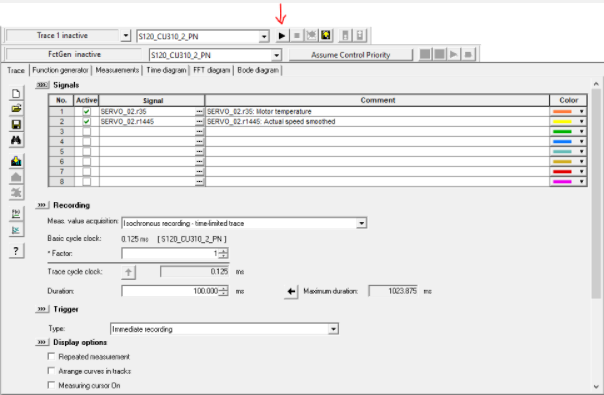Viewport: 604px width, 395px height.
Task: Save the trace using the floppy disk icon
Action: (16, 124)
